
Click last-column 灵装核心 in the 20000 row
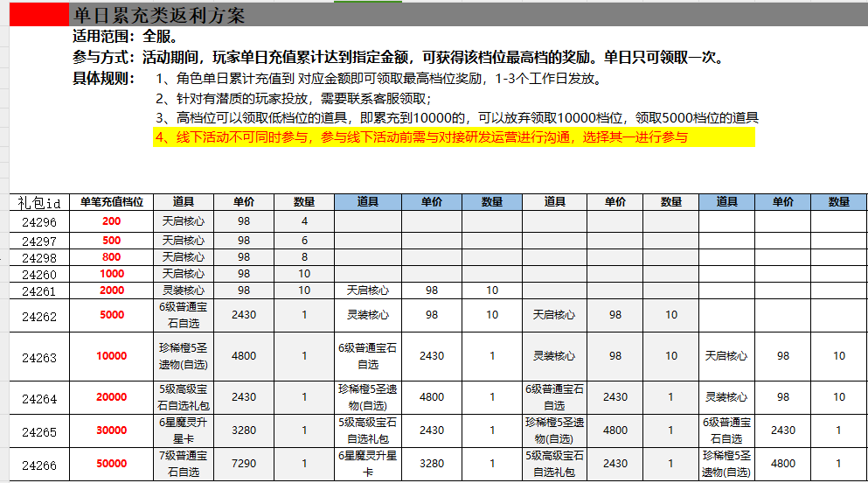tap(726, 398)
